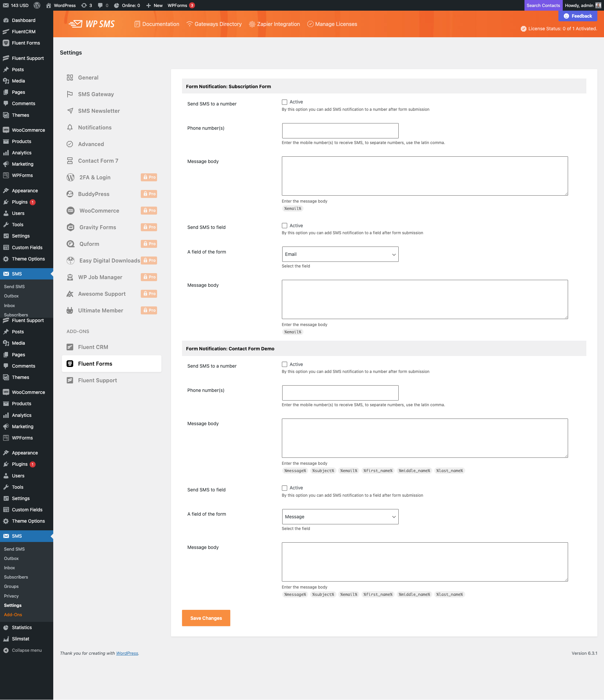
Task: Open the Documentation tab
Action: 157,24
